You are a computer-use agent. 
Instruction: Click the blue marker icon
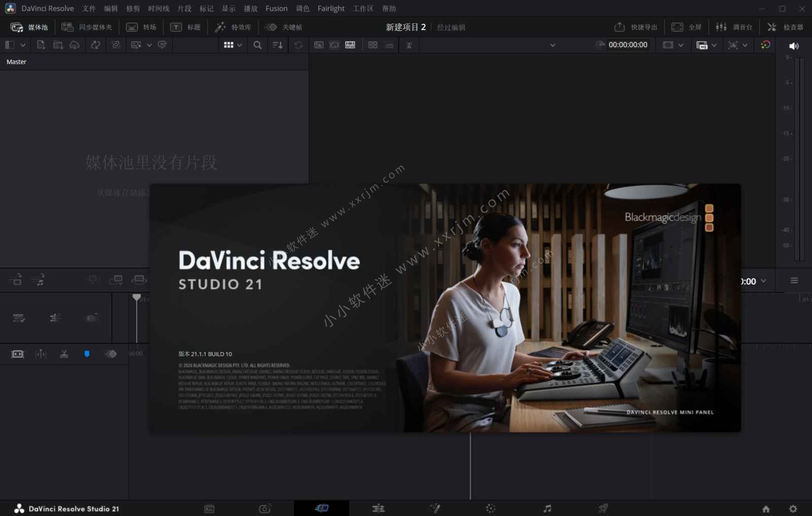[x=87, y=354]
